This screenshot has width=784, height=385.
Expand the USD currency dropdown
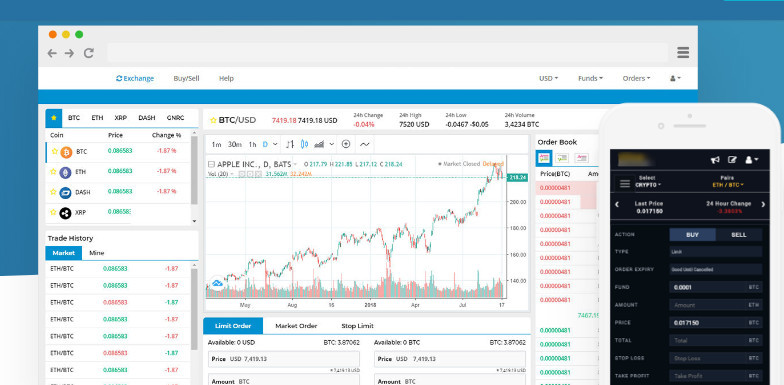pos(548,78)
